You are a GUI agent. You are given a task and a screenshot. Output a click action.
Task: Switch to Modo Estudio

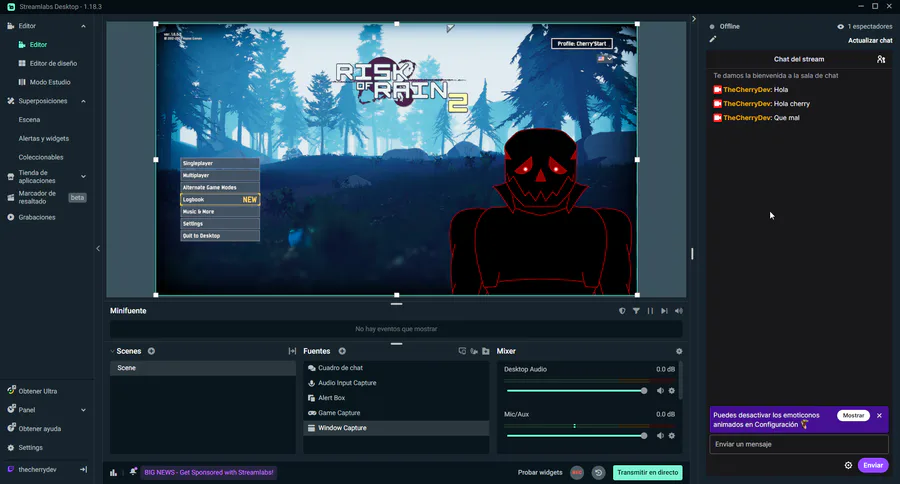(50, 82)
